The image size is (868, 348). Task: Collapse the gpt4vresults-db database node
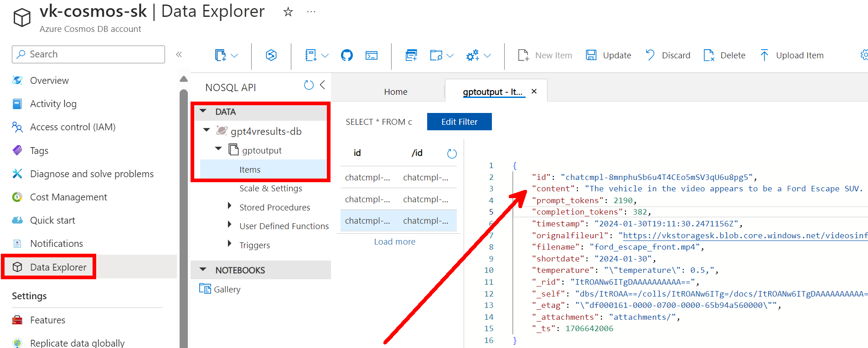click(x=207, y=130)
